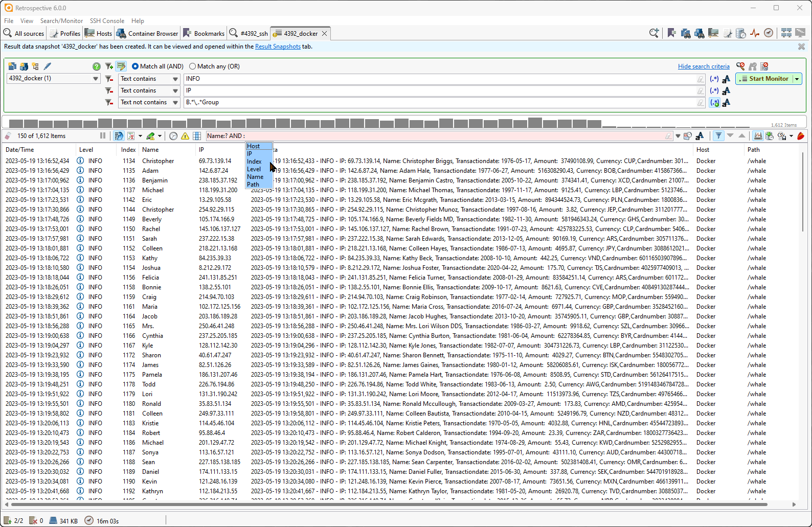Click the new search magnifier-plus icon
The image size is (812, 527).
(654, 33)
